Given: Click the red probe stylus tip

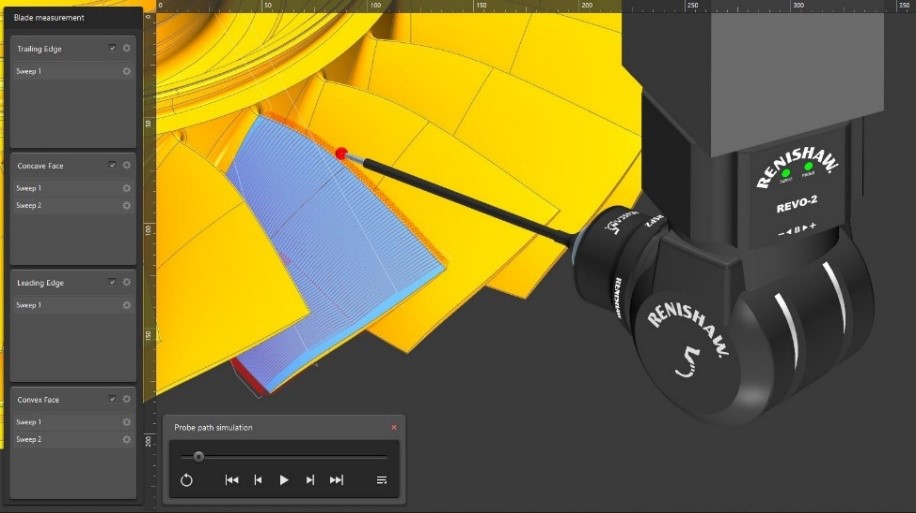Looking at the screenshot, I should tap(341, 154).
